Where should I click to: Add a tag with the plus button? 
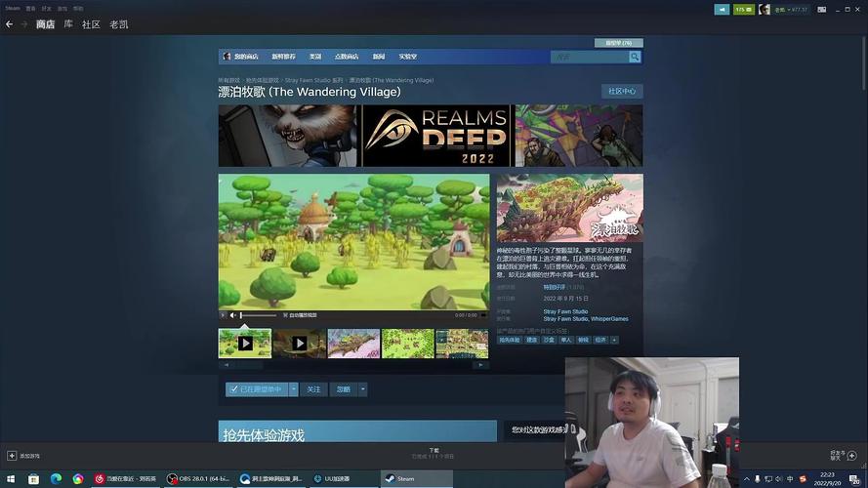pyautogui.click(x=614, y=340)
